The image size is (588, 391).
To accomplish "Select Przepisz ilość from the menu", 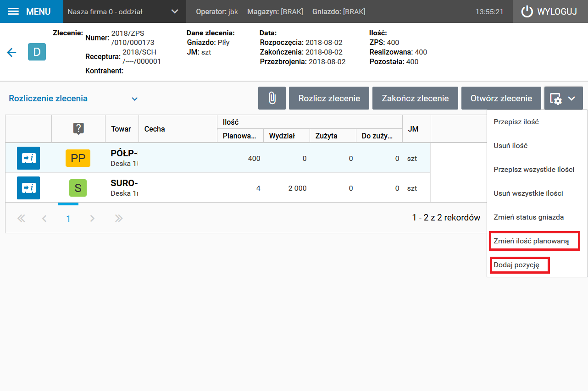I will tap(537, 122).
